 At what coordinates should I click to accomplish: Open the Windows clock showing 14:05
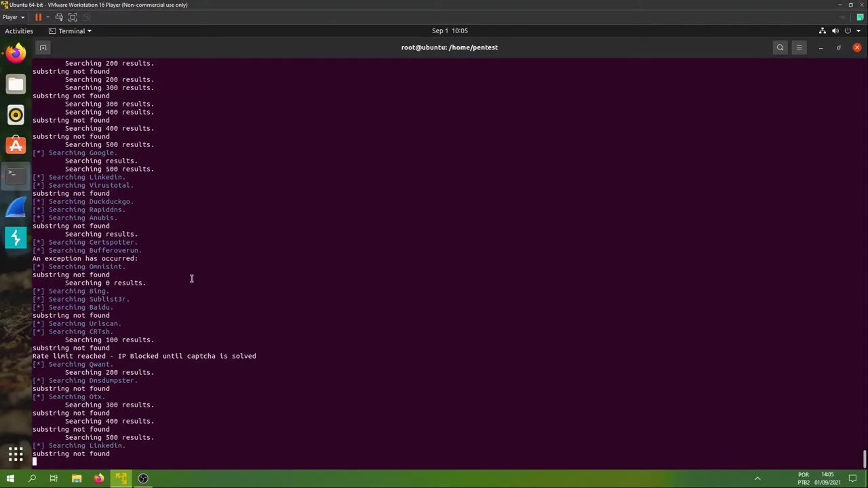tap(828, 479)
